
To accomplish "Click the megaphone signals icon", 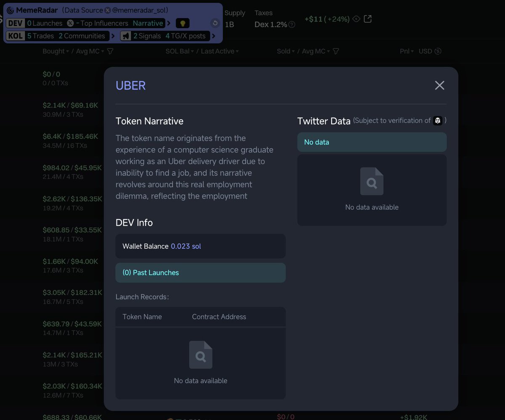I will pyautogui.click(x=125, y=36).
